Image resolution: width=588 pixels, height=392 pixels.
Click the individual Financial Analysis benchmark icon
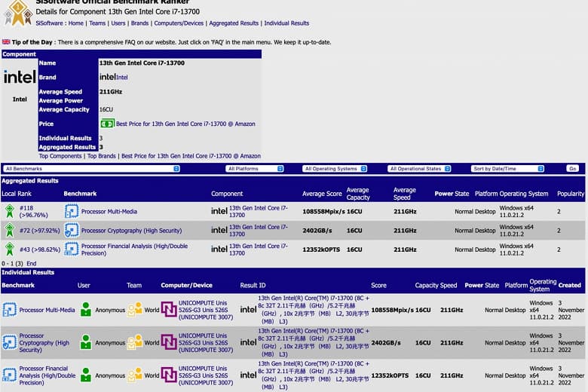(x=9, y=375)
